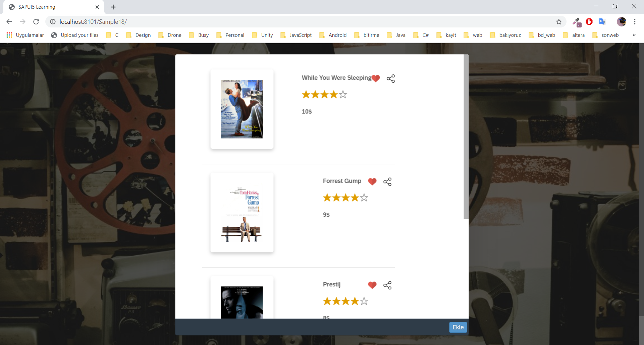Open Uygulamalar apps shortcut
Screen dimensions: 644x345
coord(25,35)
